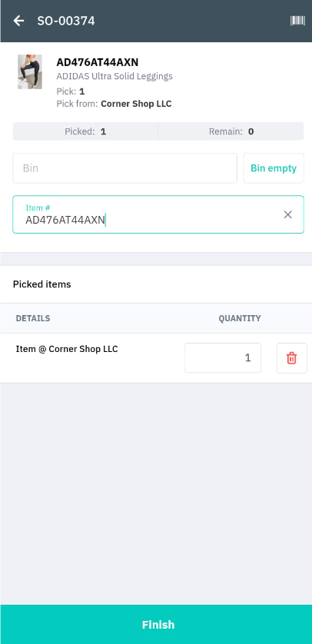Delete picked item with trash icon
The image size is (312, 644).
click(291, 358)
